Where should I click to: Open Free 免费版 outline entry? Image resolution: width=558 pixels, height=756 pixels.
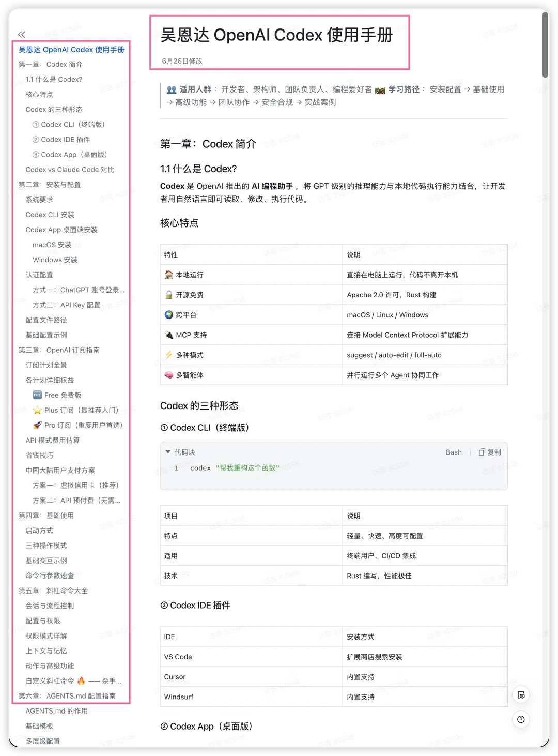pyautogui.click(x=57, y=395)
